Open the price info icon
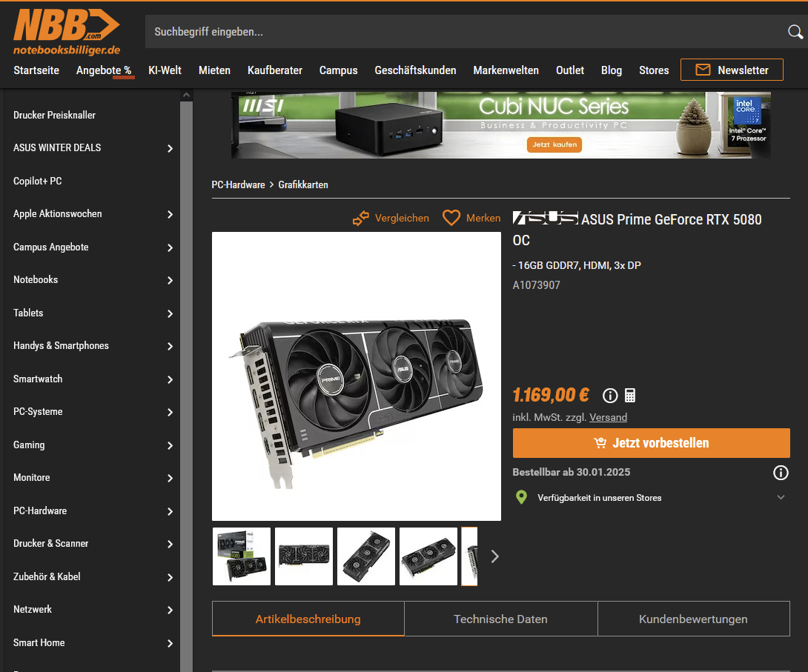 (x=610, y=396)
